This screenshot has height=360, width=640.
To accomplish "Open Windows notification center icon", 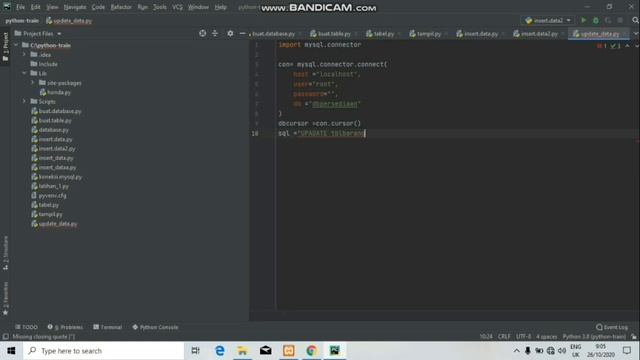I will click(627, 351).
